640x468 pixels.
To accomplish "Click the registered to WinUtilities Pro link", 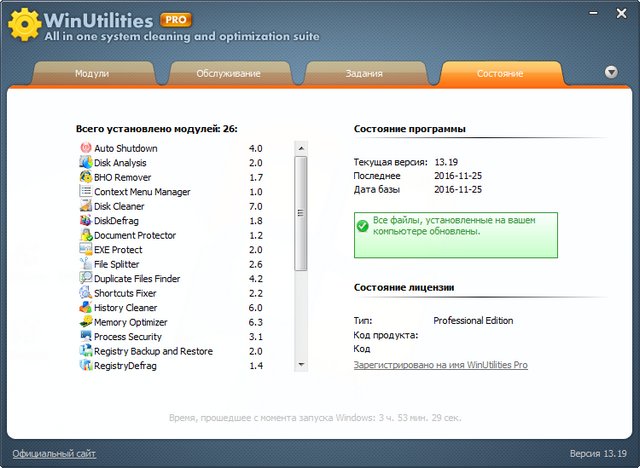I will point(440,365).
